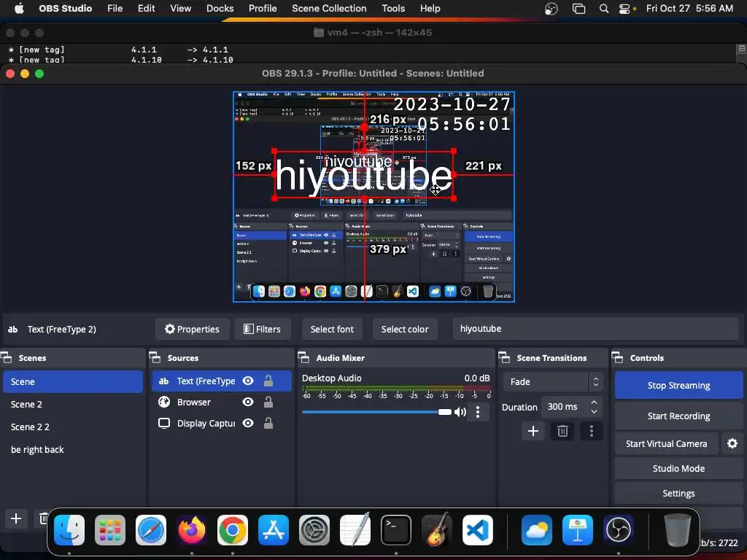Open the Edit menu

point(146,9)
